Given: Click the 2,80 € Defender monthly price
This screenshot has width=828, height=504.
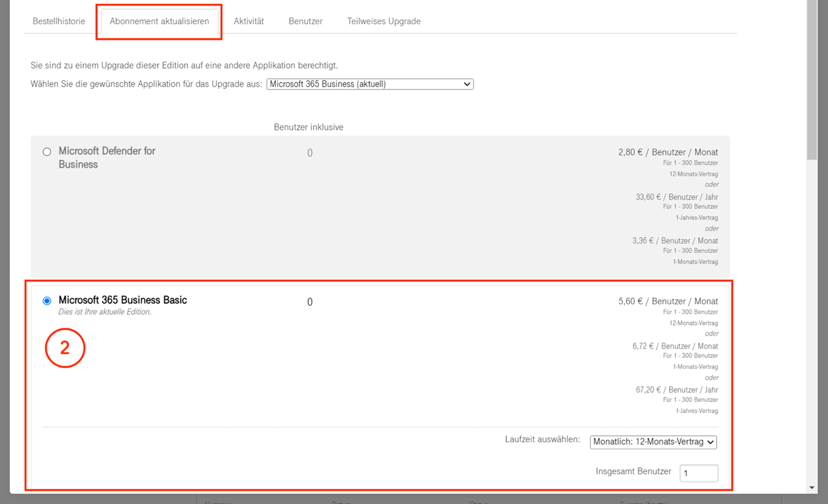Looking at the screenshot, I should [x=668, y=152].
